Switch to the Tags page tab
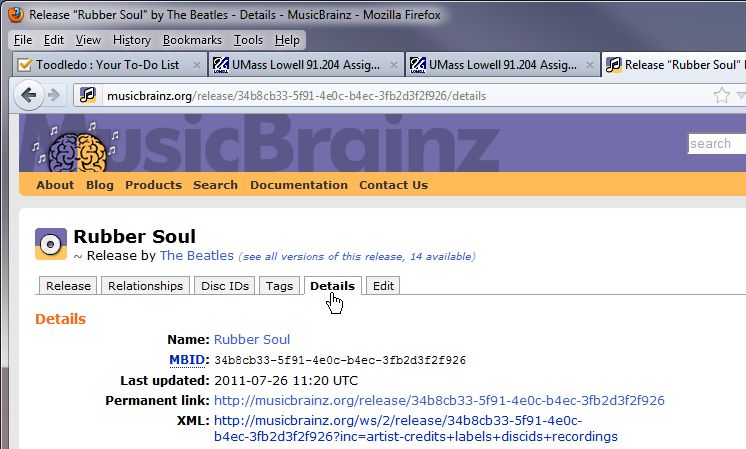746x449 pixels. click(x=279, y=286)
